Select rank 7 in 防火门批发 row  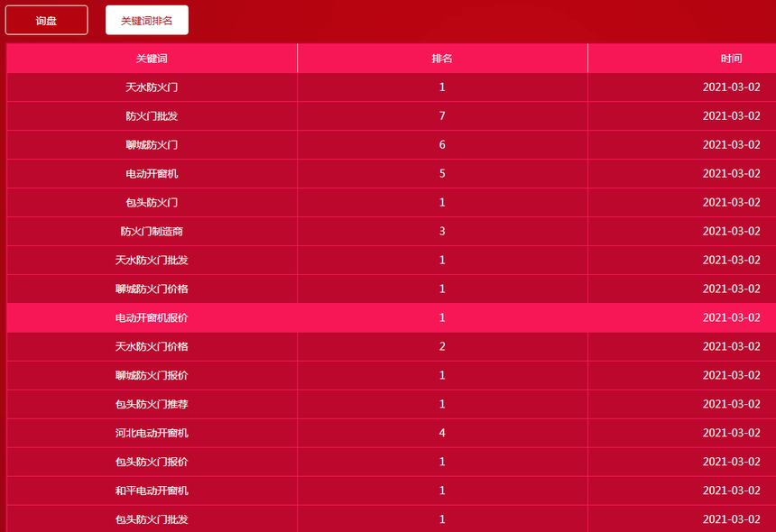pos(442,116)
